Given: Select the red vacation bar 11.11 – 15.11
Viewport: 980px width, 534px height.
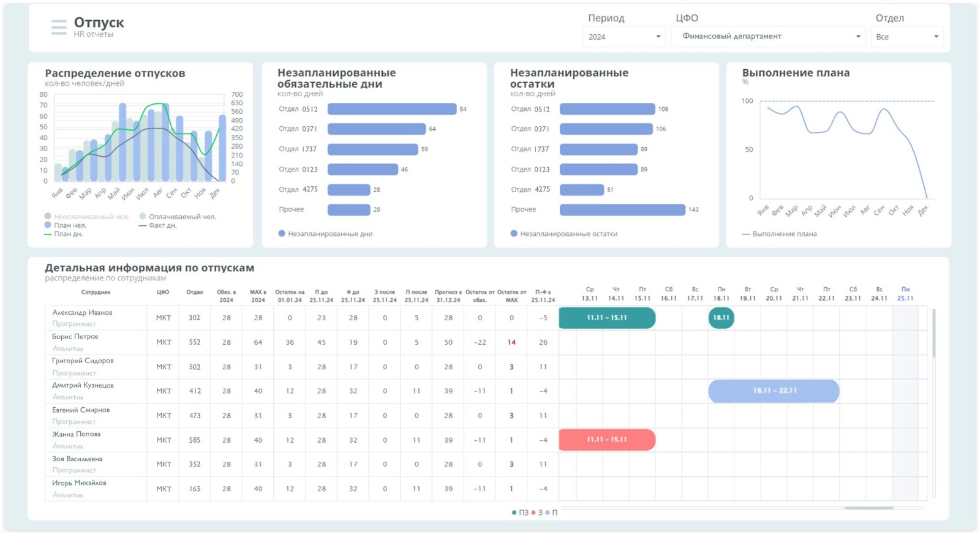Looking at the screenshot, I should (x=607, y=440).
